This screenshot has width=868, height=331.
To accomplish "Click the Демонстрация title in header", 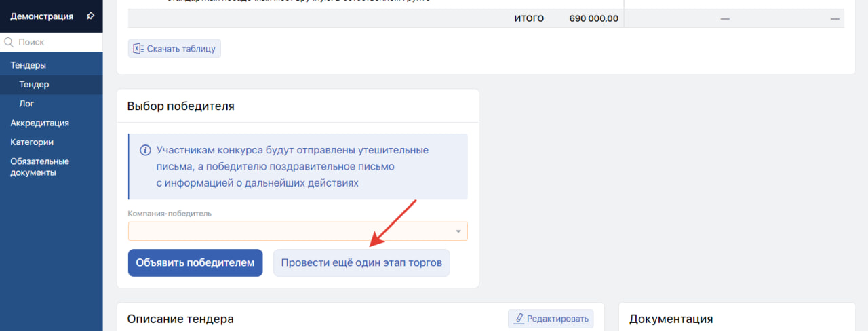I will (41, 16).
